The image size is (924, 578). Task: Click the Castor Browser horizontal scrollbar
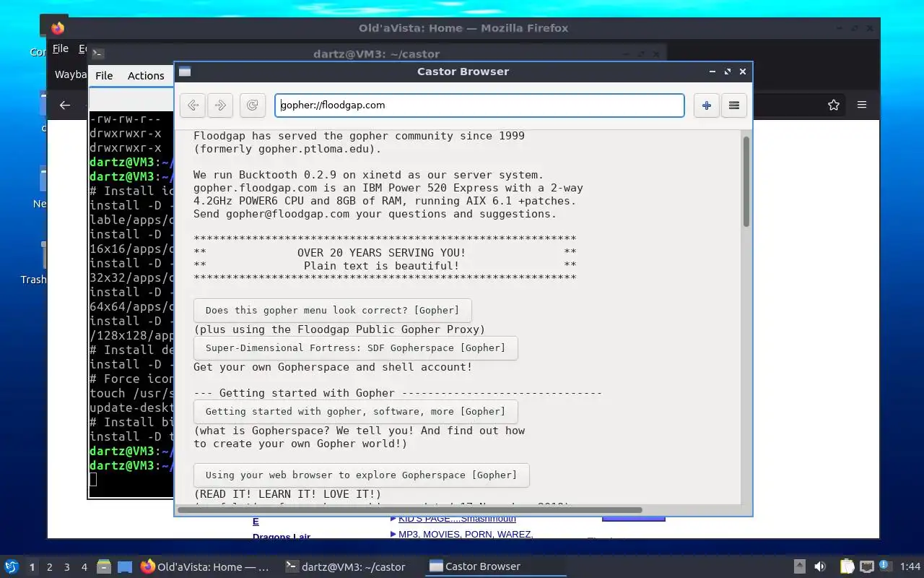coord(409,509)
